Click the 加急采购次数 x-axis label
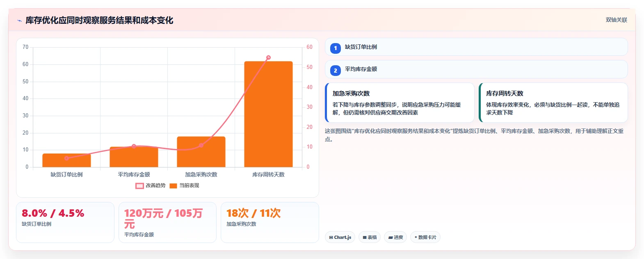 tap(201, 174)
